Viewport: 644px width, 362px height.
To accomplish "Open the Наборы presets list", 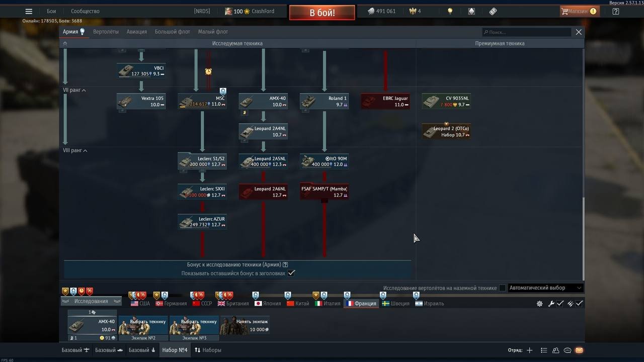I will tap(207, 350).
